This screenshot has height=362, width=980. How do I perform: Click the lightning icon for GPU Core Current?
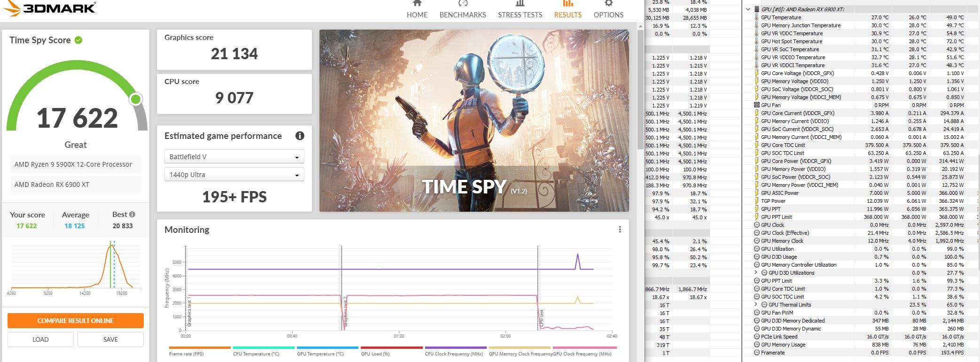(756, 113)
